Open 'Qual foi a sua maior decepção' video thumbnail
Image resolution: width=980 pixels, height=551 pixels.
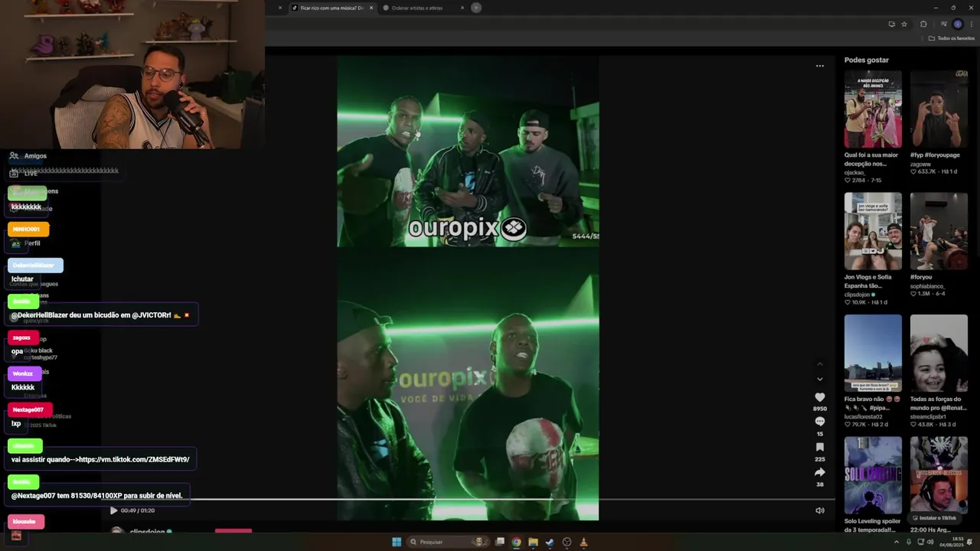873,109
